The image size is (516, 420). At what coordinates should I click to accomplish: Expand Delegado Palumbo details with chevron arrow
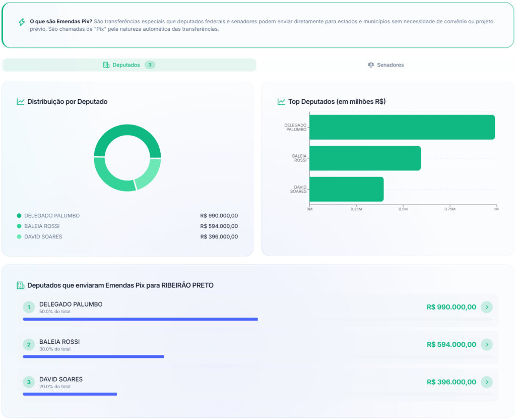coord(486,307)
